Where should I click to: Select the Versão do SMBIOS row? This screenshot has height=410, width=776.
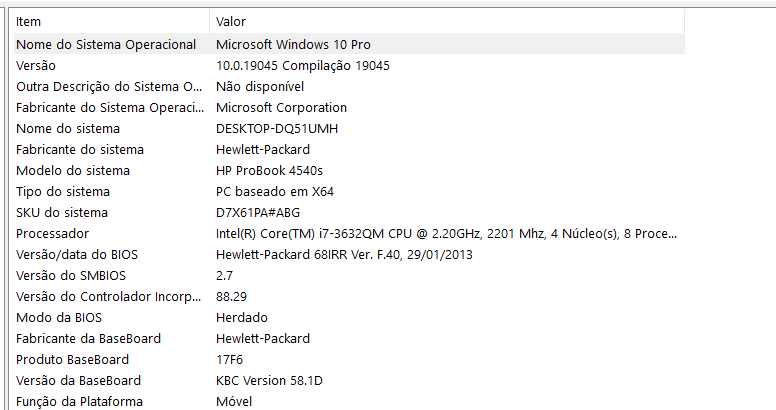pyautogui.click(x=72, y=275)
